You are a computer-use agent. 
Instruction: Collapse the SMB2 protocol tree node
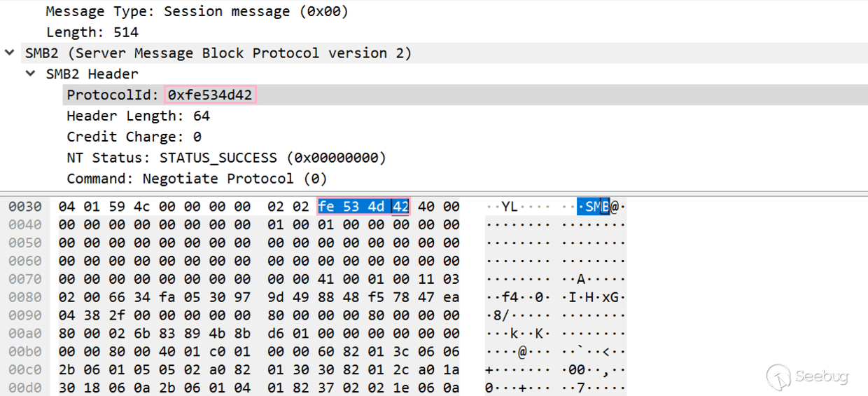10,53
